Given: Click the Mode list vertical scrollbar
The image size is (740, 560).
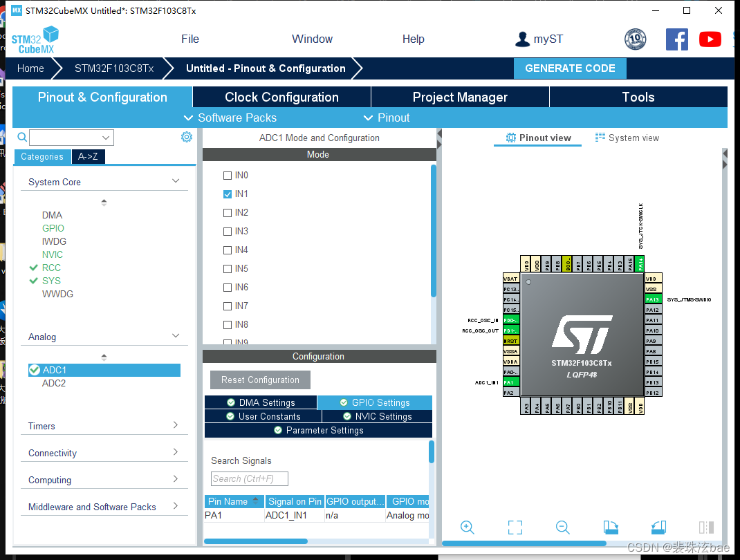Looking at the screenshot, I should tap(433, 231).
